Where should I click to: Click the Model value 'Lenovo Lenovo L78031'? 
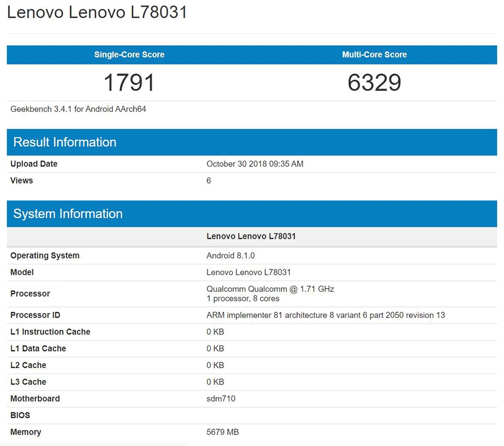click(x=248, y=272)
